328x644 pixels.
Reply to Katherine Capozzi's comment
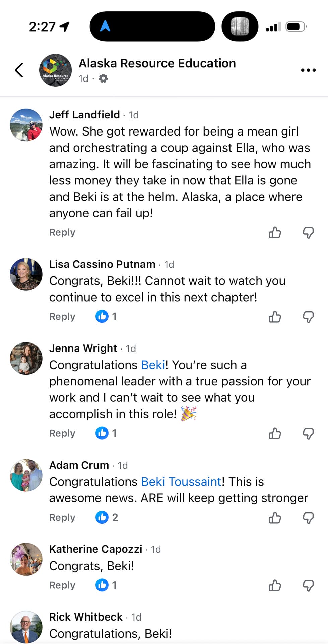click(62, 585)
